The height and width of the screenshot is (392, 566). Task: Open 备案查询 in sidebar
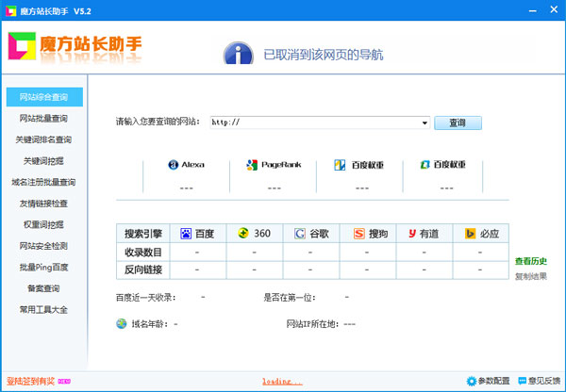pos(43,288)
